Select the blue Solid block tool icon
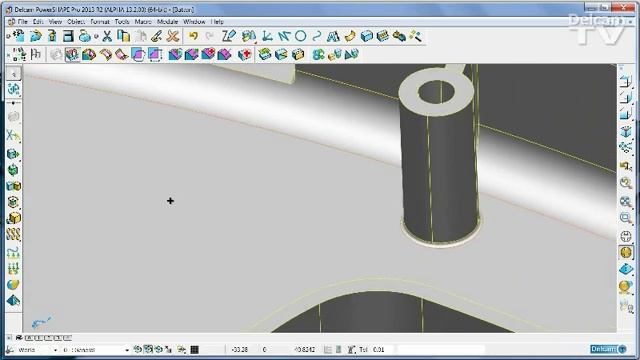 click(367, 36)
